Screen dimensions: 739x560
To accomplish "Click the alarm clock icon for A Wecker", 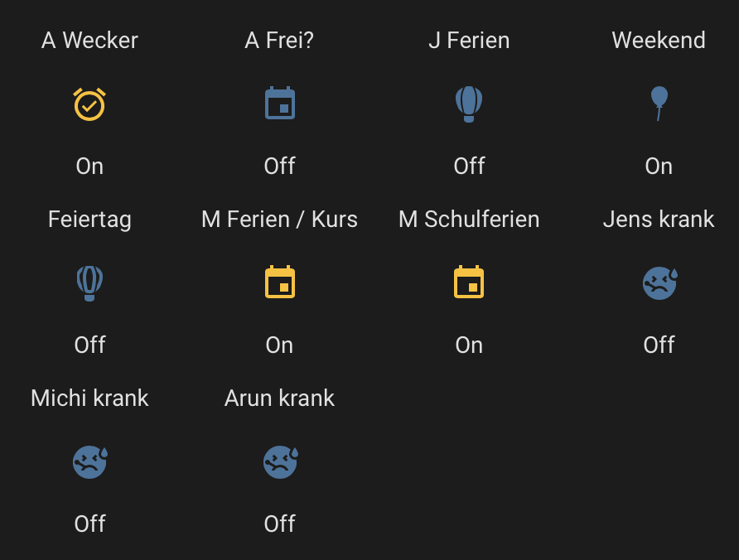I will pos(89,104).
